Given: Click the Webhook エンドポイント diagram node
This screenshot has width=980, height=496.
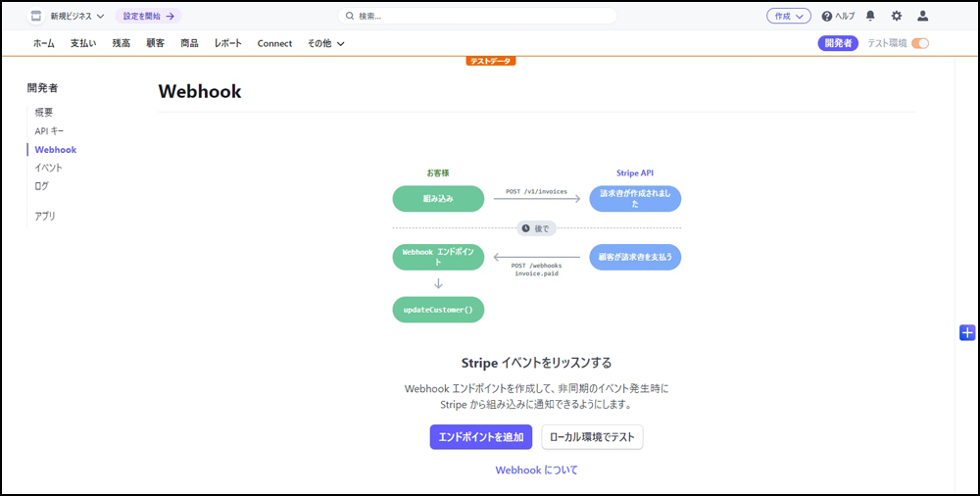Looking at the screenshot, I should (x=438, y=257).
